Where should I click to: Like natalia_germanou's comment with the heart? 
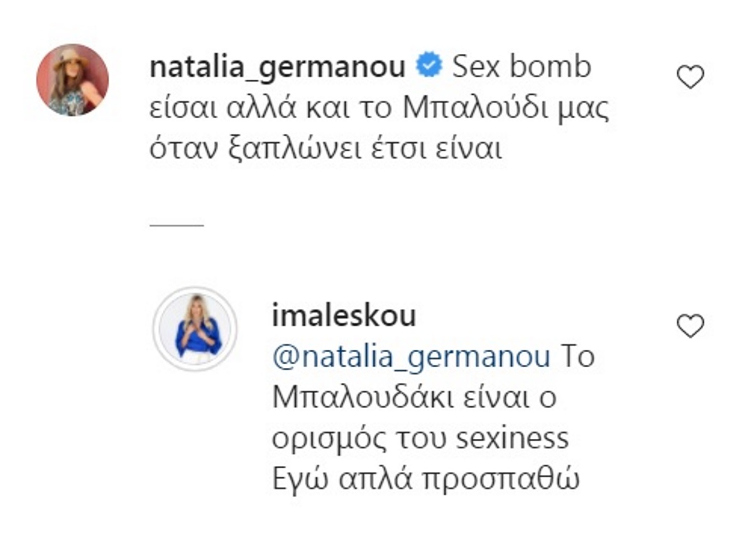click(x=690, y=77)
